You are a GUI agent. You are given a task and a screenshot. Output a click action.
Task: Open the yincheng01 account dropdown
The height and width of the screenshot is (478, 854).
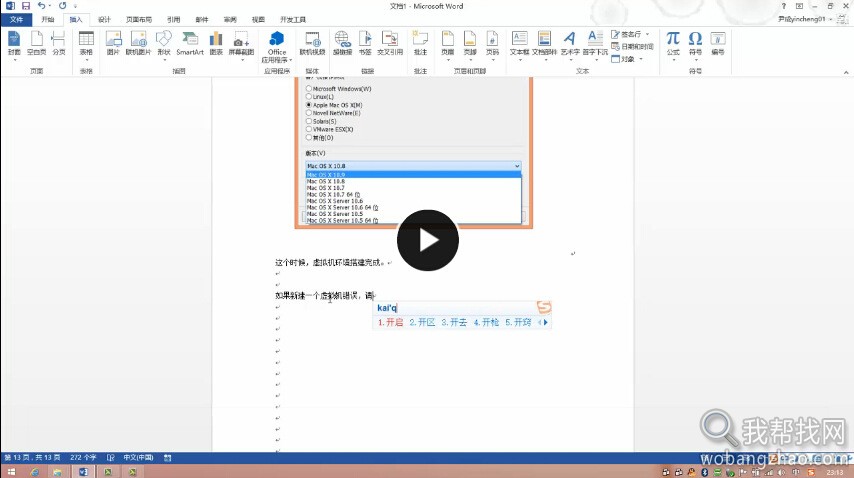[831, 19]
